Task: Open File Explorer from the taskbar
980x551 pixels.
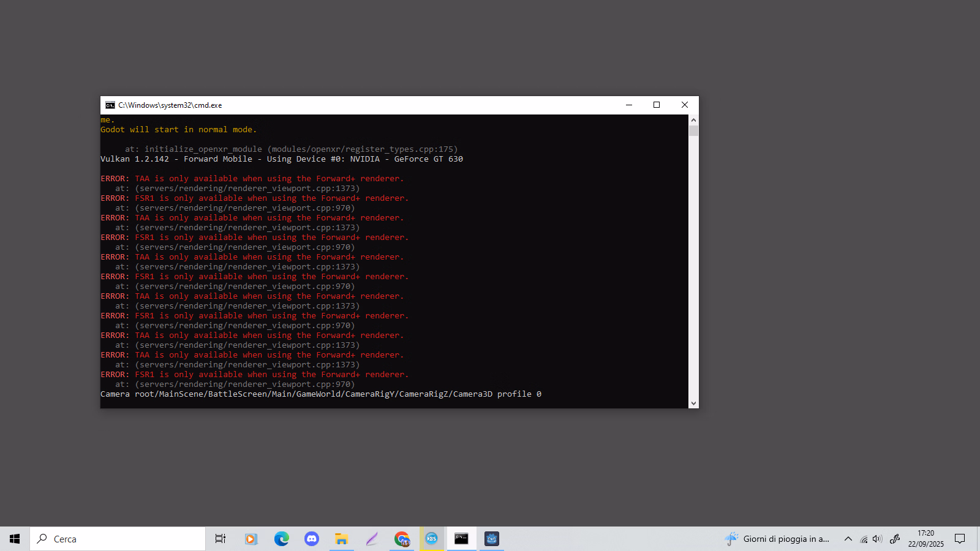Action: pos(341,539)
